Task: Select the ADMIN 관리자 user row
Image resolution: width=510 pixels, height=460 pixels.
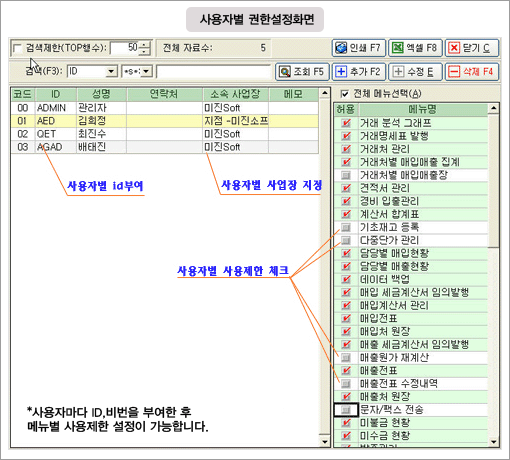Action: click(165, 108)
